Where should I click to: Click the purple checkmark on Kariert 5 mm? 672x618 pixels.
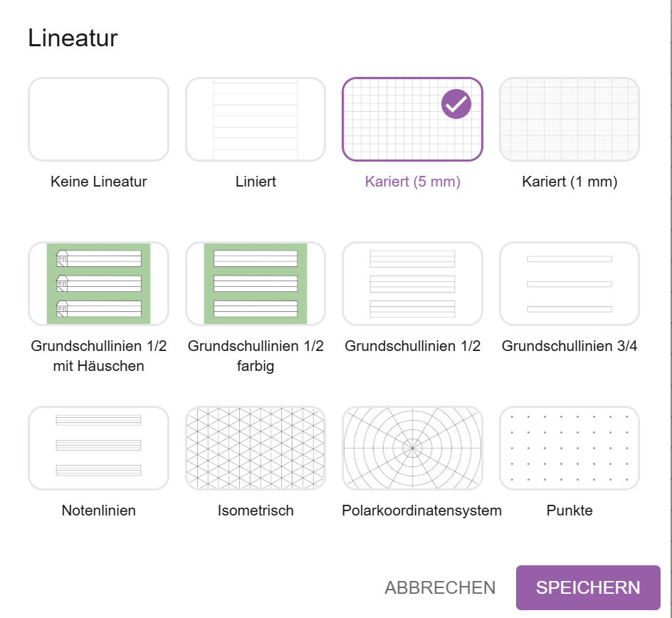456,104
